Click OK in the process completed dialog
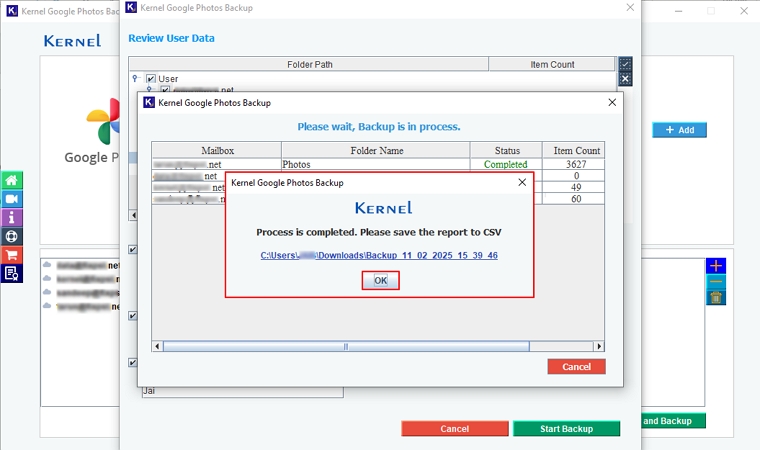The image size is (760, 450). tap(380, 280)
